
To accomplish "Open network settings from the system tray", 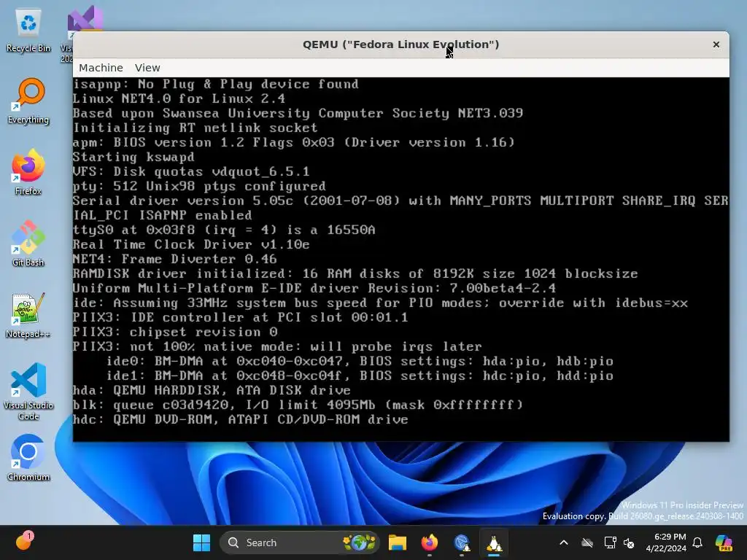I will click(x=610, y=542).
